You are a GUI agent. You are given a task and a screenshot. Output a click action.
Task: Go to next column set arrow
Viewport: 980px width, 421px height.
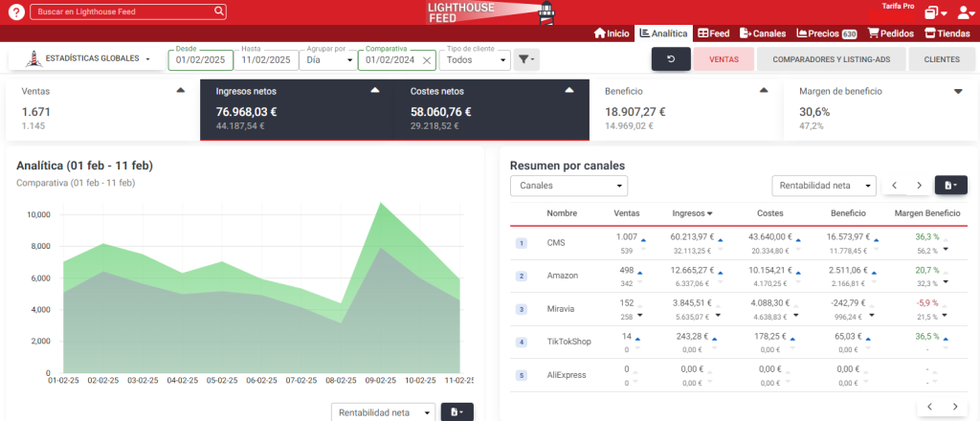coord(919,186)
